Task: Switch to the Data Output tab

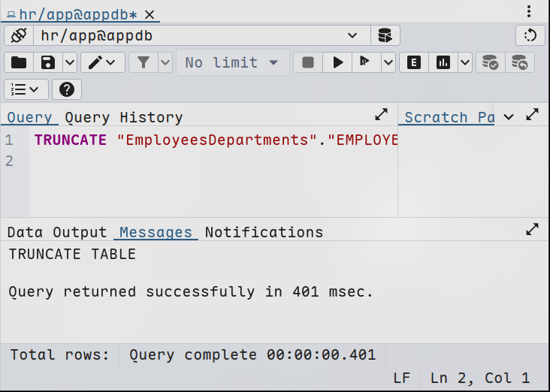Action: point(57,232)
